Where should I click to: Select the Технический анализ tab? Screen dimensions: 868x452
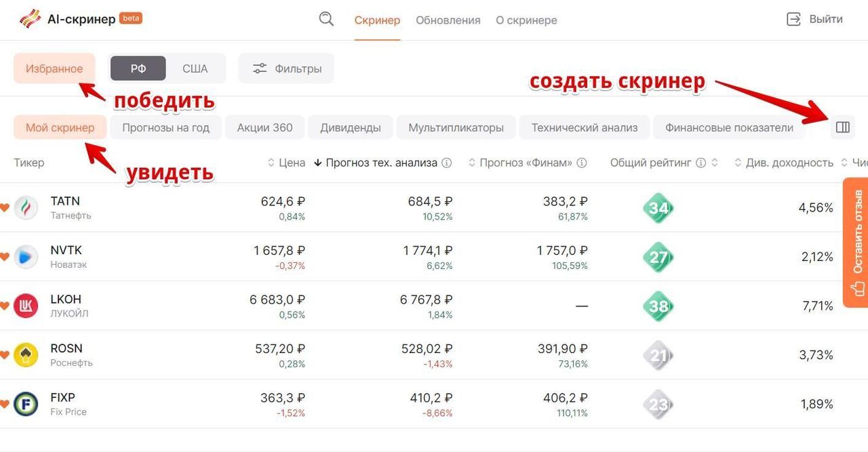coord(585,127)
